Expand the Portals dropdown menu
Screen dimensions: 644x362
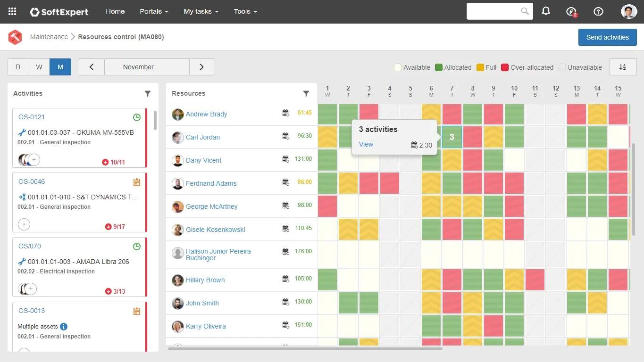coord(154,12)
